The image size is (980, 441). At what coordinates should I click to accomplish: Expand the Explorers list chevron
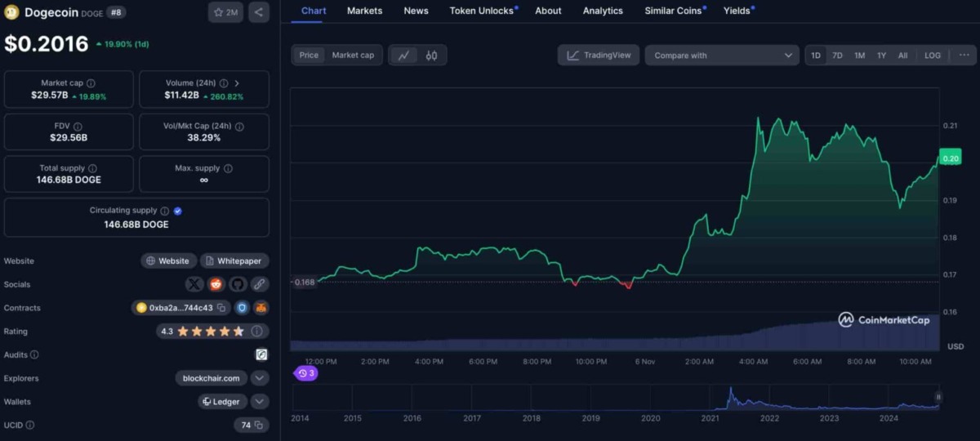(260, 378)
